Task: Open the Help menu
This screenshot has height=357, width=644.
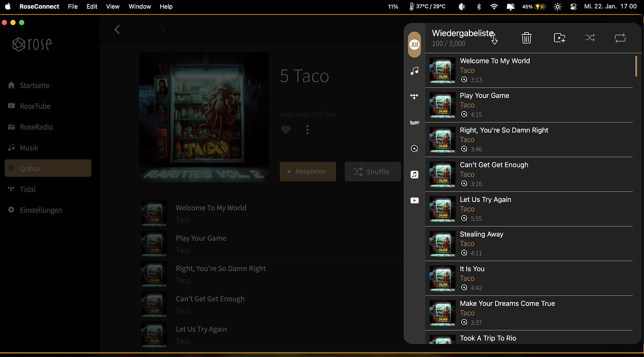Action: click(x=166, y=7)
